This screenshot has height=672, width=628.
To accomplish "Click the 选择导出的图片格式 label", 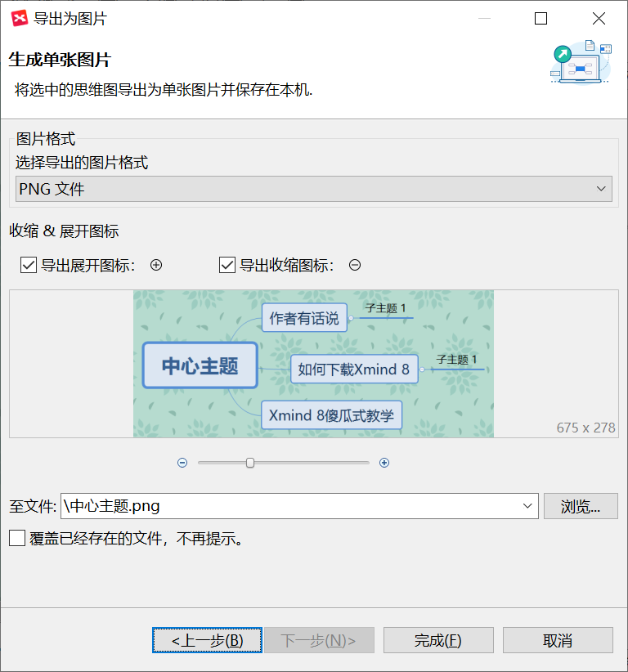I will click(x=82, y=163).
